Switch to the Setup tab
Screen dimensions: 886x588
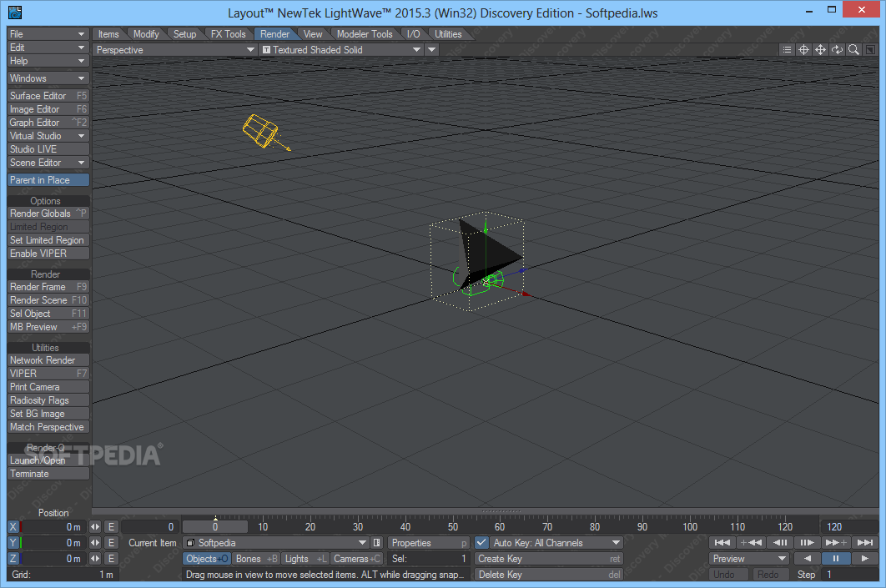click(184, 34)
